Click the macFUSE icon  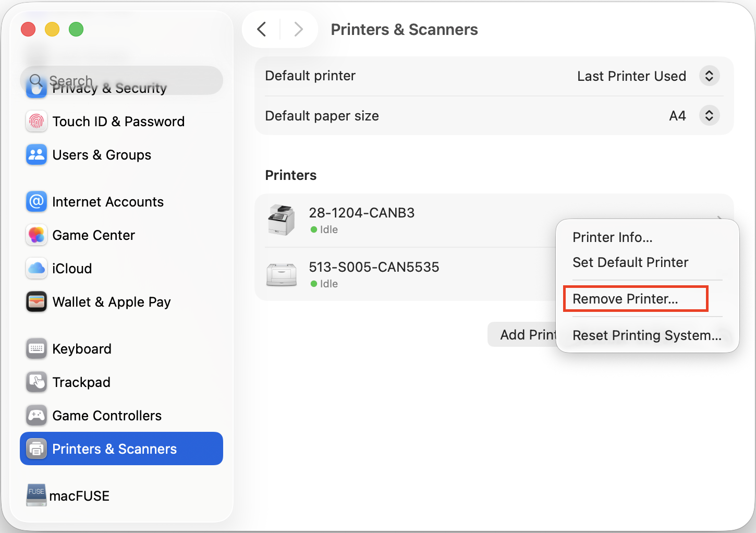(36, 495)
